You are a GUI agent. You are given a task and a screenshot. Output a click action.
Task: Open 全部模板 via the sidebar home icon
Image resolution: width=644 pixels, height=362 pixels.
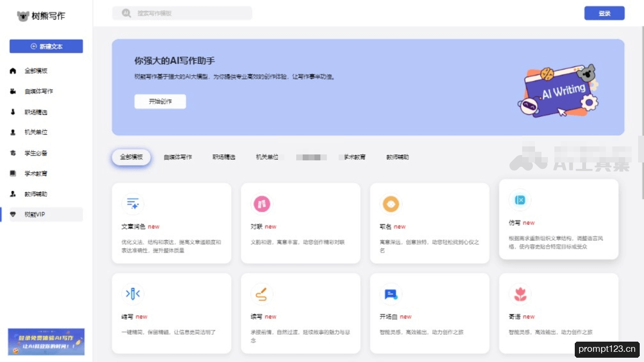click(13, 71)
